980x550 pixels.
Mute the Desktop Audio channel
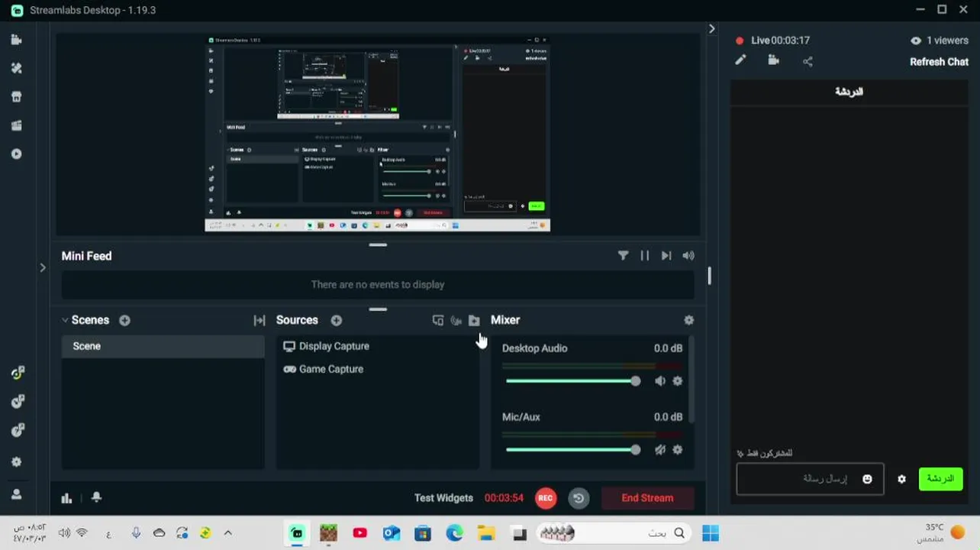[660, 381]
